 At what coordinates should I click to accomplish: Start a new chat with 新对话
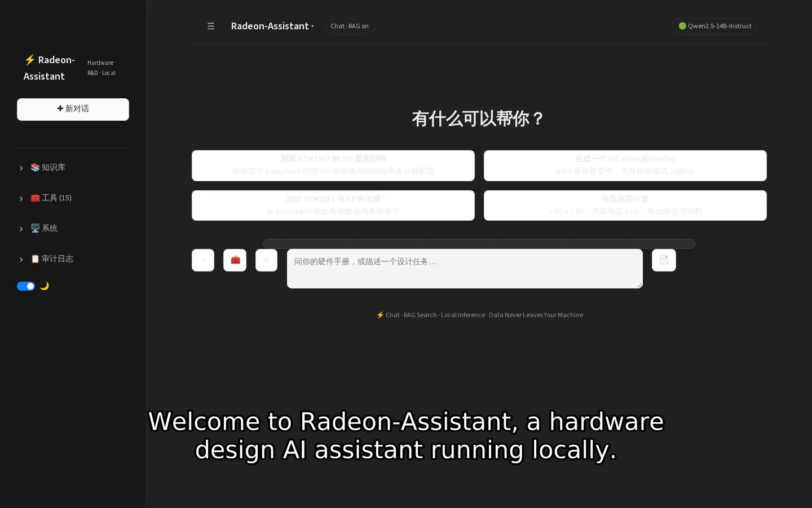point(73,109)
